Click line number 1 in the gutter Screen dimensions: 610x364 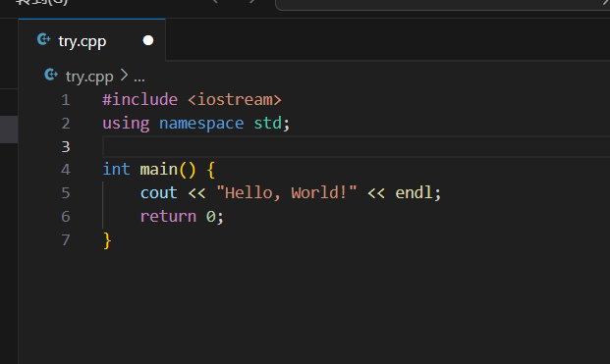point(66,100)
